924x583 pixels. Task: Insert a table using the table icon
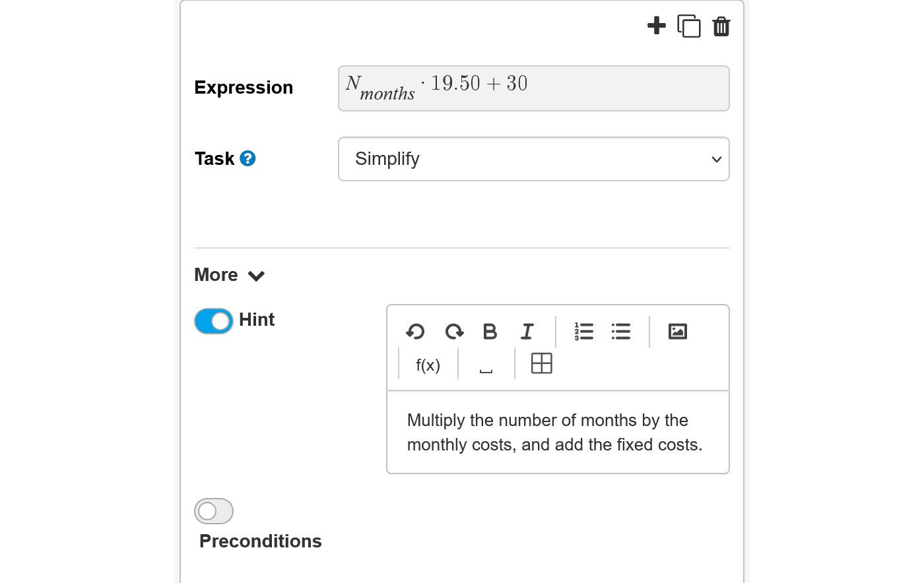coord(541,363)
